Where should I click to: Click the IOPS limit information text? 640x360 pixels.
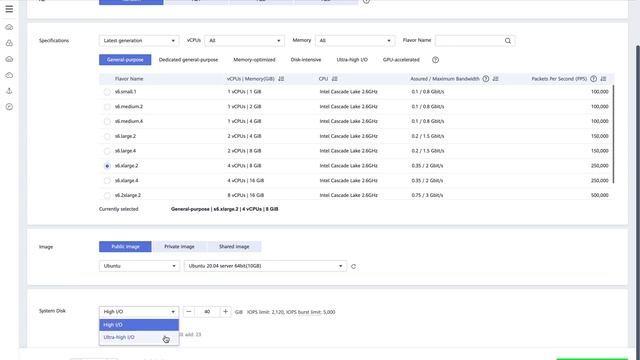point(291,312)
